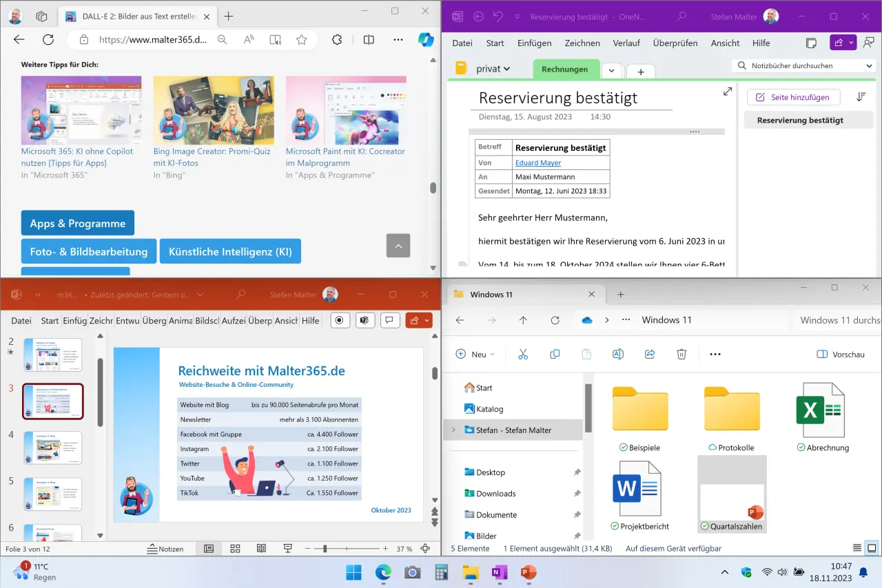The image size is (882, 588).
Task: Click the Share icon in File Explorer toolbar
Action: click(650, 354)
